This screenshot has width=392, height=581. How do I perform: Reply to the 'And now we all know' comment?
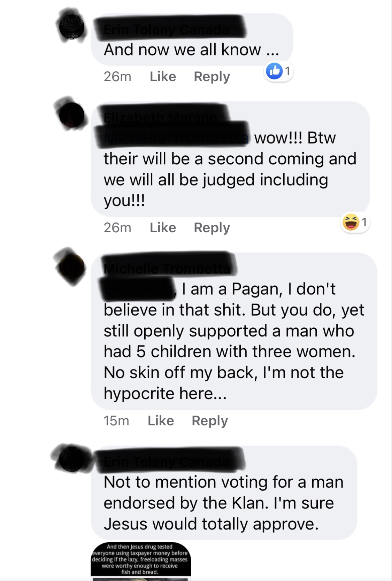212,77
